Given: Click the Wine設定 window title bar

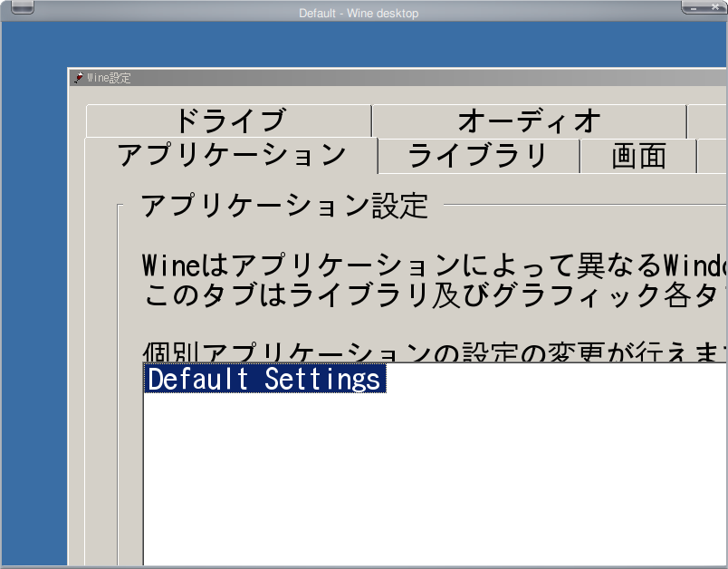Looking at the screenshot, I should [398, 78].
